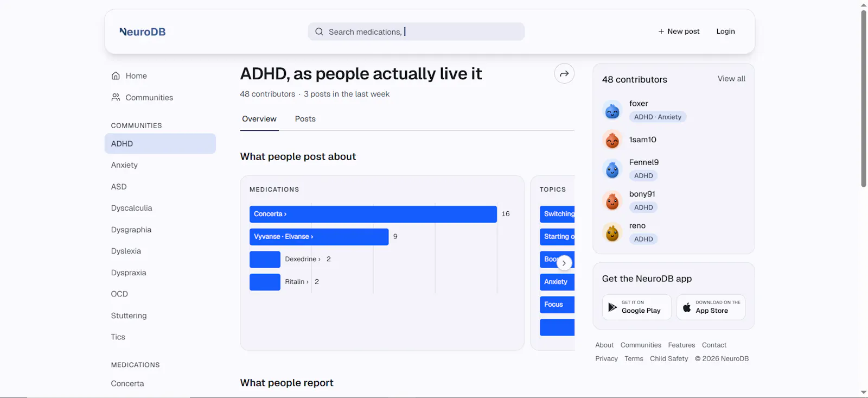The image size is (868, 398).
Task: Click the About footer link
Action: 604,345
